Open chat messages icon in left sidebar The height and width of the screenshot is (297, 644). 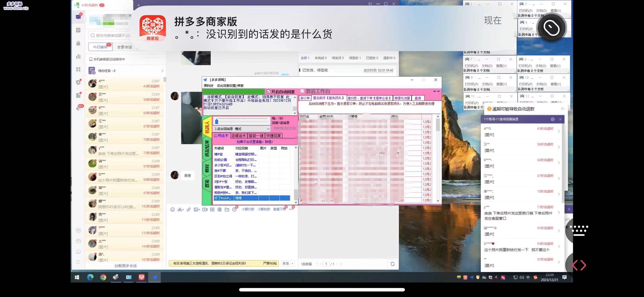[78, 17]
